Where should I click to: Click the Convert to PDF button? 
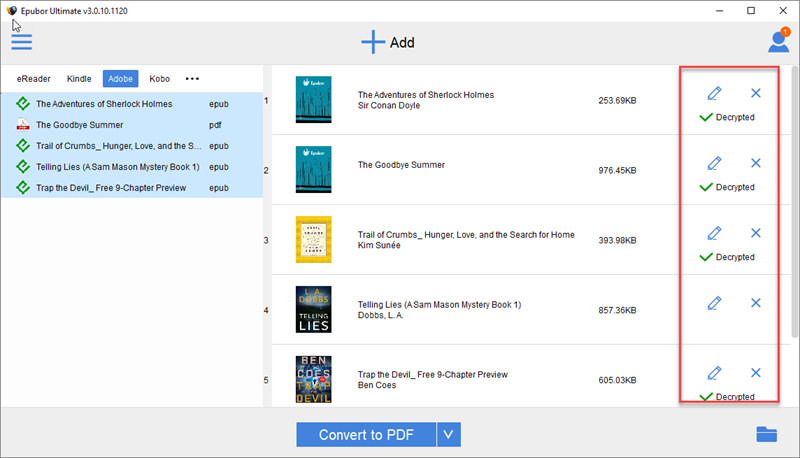tap(366, 435)
